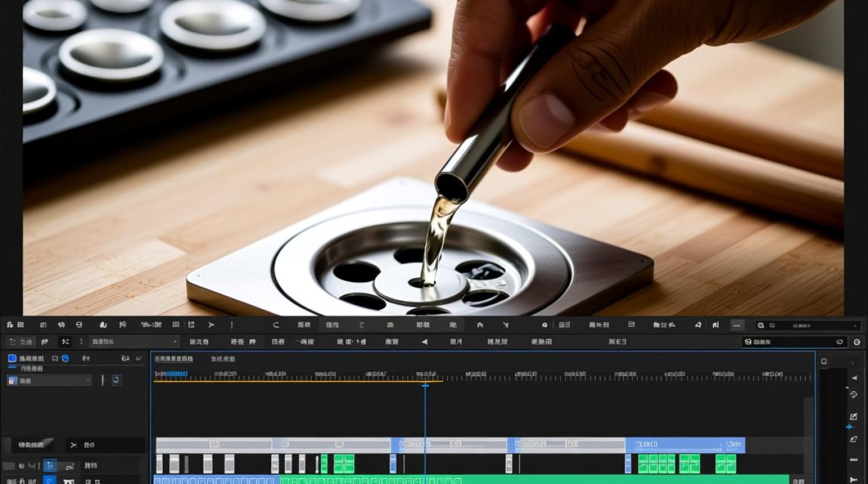Image resolution: width=868 pixels, height=484 pixels.
Task: Click the blue circular icon in left panel header
Action: pyautogui.click(x=65, y=358)
